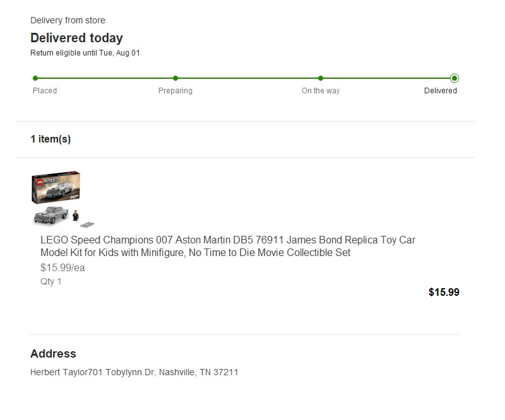The height and width of the screenshot is (420, 505).
Task: Click the bold $15.99 item total
Action: click(x=444, y=292)
